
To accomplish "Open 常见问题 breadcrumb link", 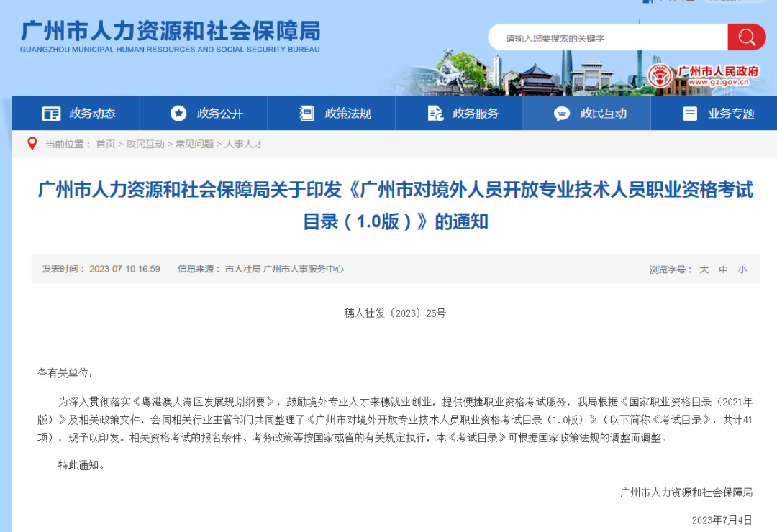I will point(194,145).
